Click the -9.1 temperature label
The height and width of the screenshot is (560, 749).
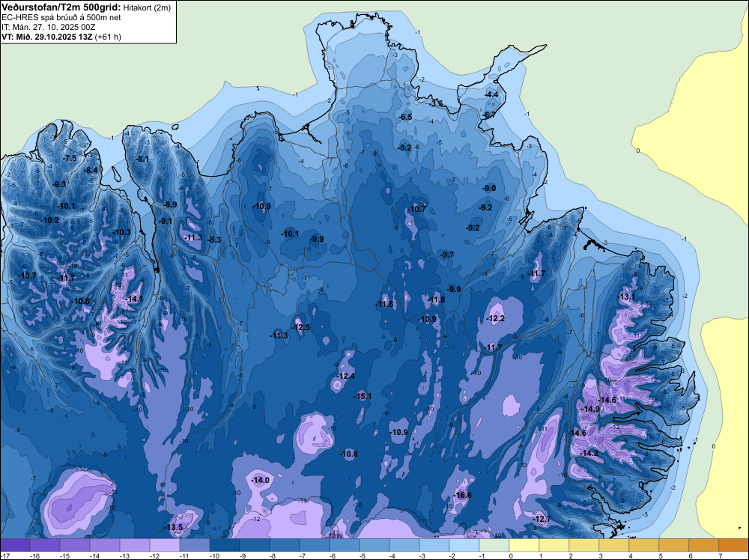166,221
